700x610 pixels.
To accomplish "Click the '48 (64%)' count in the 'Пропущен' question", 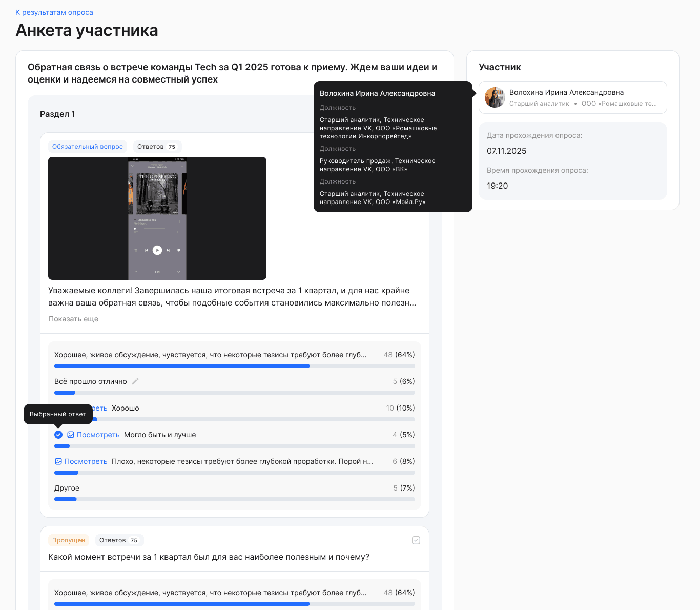I will point(399,593).
